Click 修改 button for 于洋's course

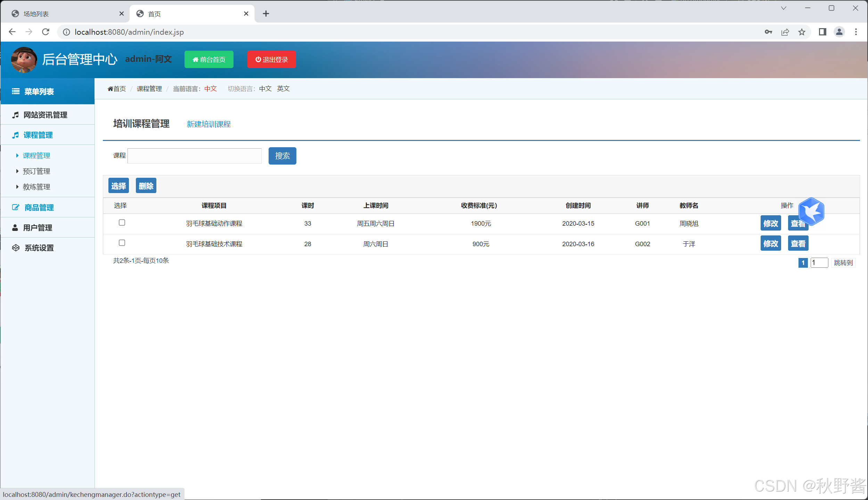click(x=770, y=244)
